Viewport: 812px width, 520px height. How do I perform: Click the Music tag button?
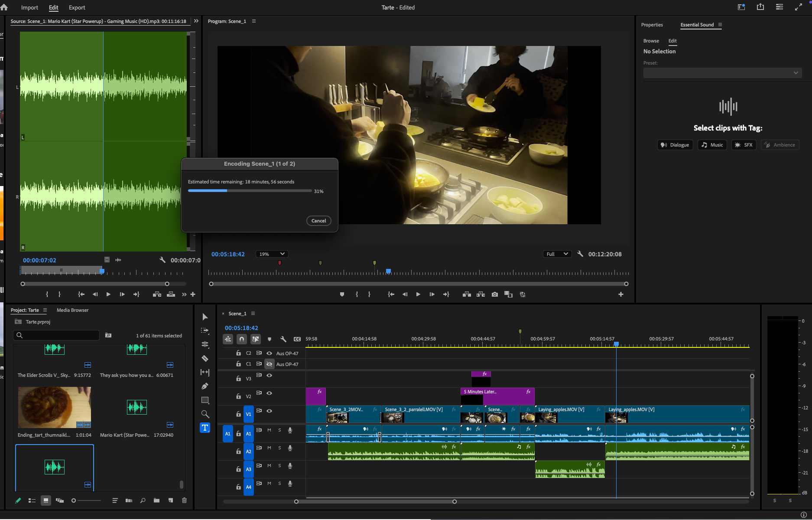(x=712, y=145)
